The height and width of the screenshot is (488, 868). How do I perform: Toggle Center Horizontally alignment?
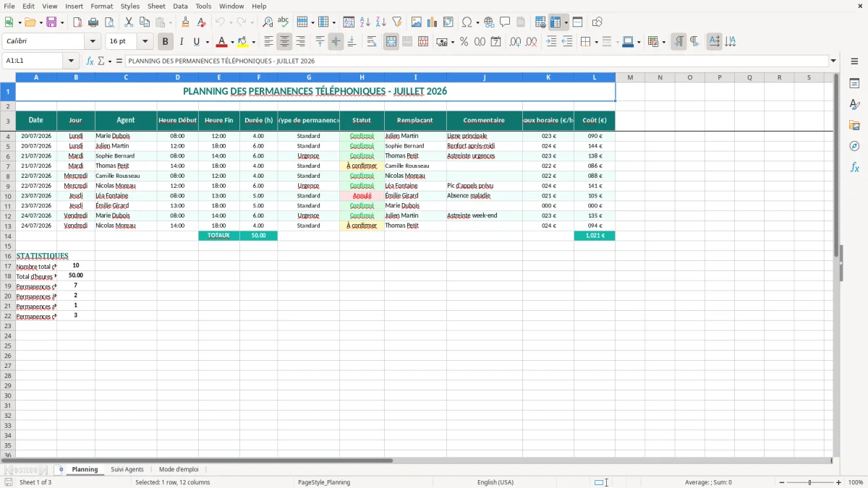284,42
